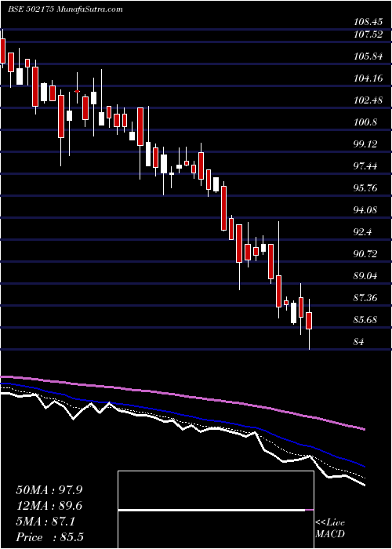Click the 100.8 price level label
This screenshot has width=392, height=549.
click(365, 122)
